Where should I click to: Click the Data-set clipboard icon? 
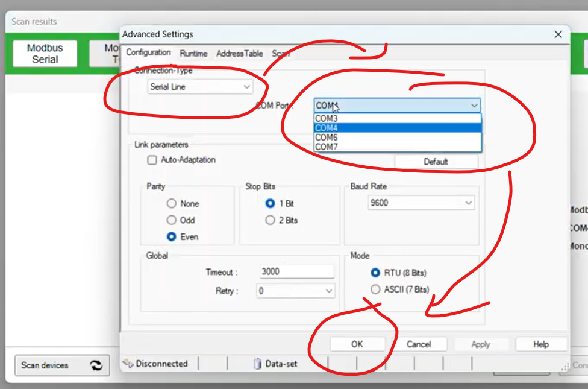tap(257, 364)
